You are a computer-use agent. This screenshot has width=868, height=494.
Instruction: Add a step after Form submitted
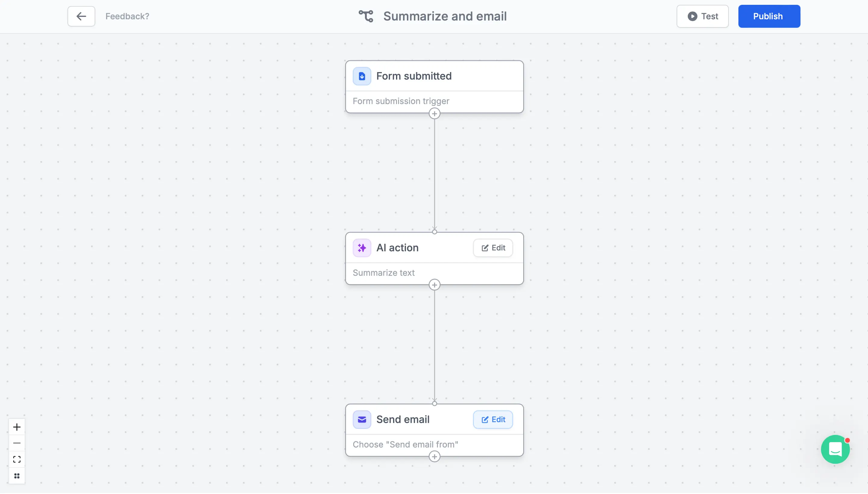(x=435, y=114)
